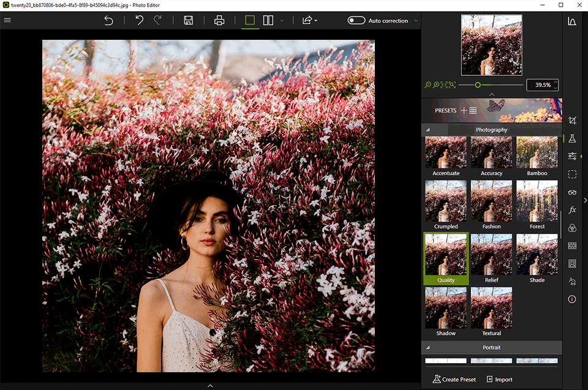Viewport: 588px width, 390px height.
Task: Open the histogram panel icon
Action: click(572, 21)
